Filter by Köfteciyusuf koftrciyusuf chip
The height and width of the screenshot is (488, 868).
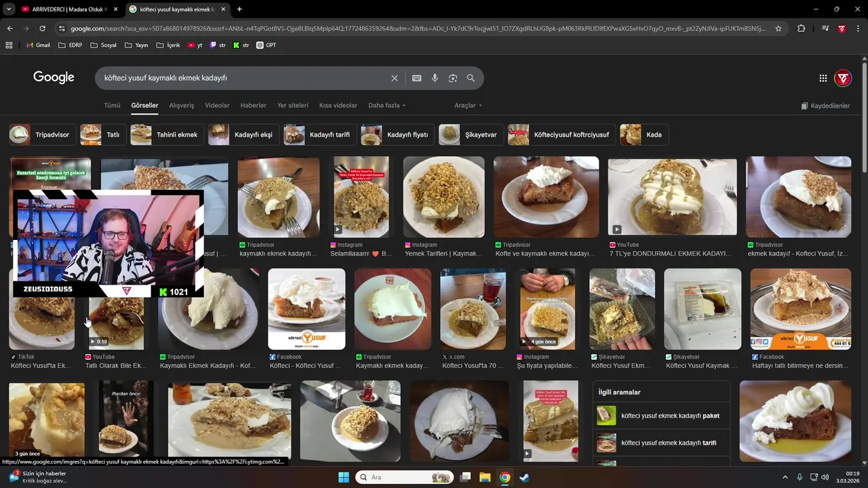[x=561, y=135]
